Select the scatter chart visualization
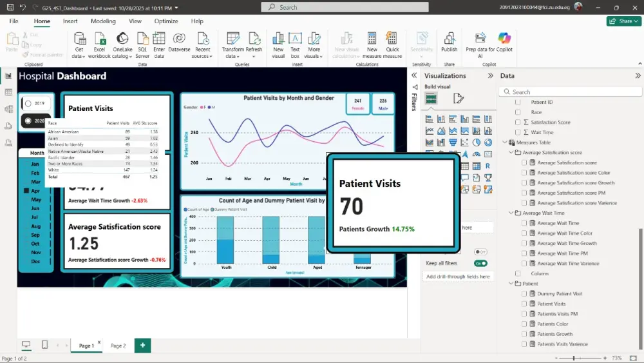The height and width of the screenshot is (363, 644). 464,142
